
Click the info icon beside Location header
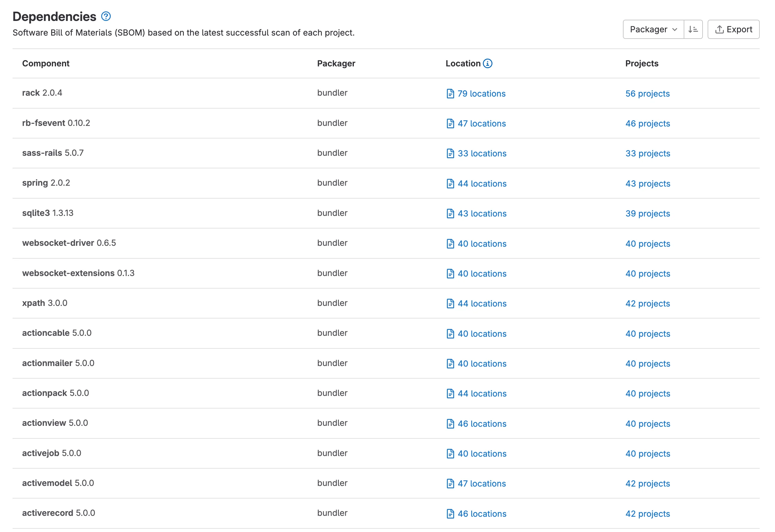tap(488, 63)
